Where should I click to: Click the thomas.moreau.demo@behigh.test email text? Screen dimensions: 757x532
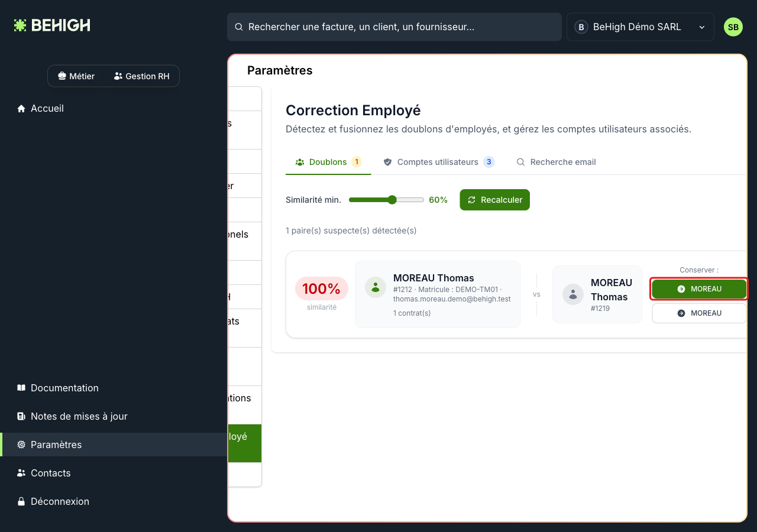[x=452, y=299]
